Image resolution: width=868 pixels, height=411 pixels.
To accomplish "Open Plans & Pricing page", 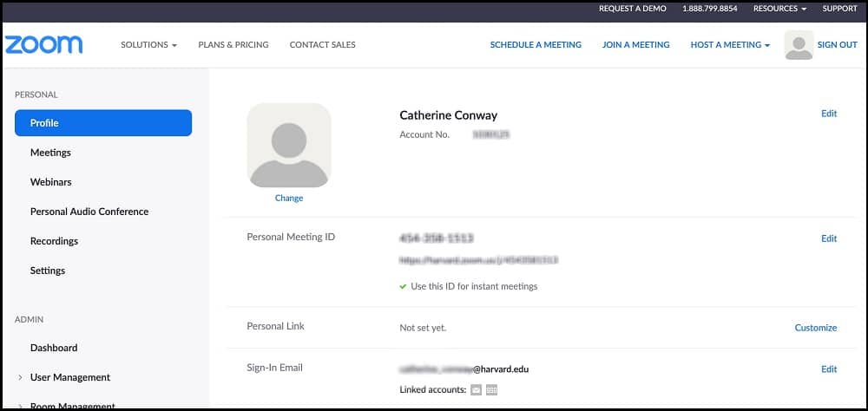I will (x=233, y=45).
